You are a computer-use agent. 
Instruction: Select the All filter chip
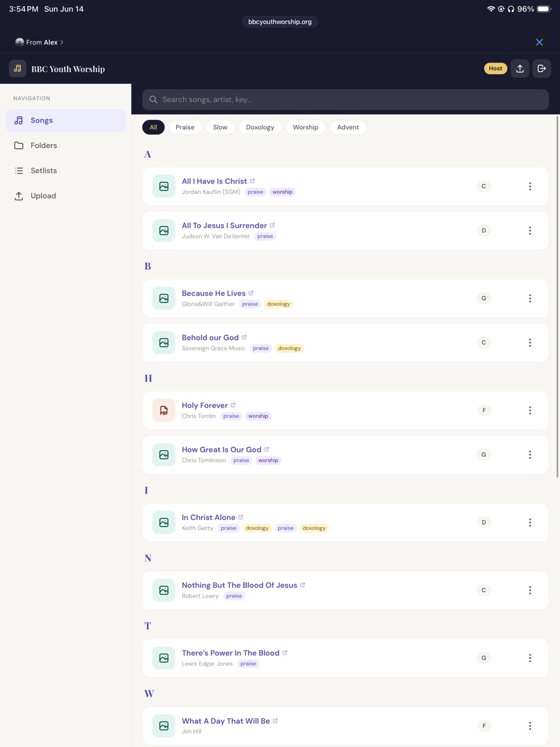(153, 127)
